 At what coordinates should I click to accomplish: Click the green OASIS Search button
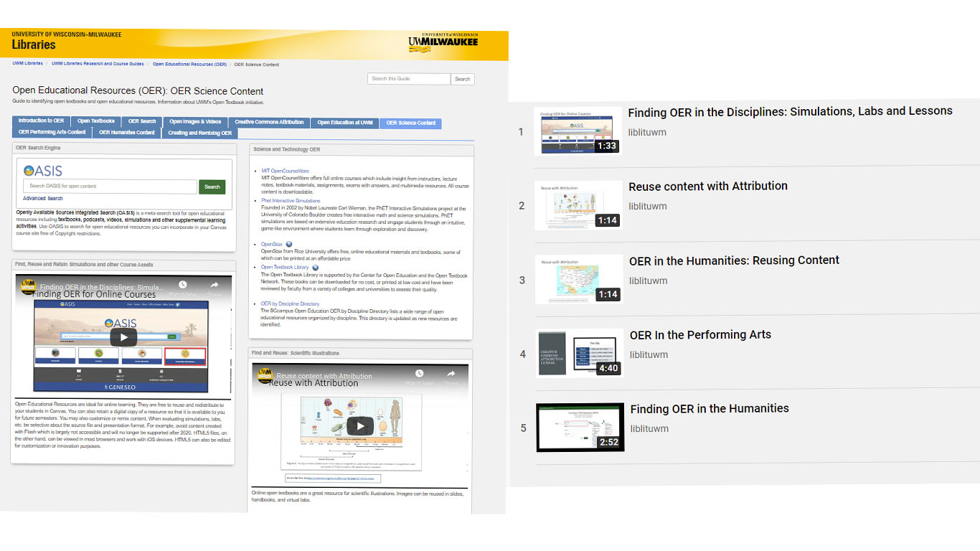[212, 187]
